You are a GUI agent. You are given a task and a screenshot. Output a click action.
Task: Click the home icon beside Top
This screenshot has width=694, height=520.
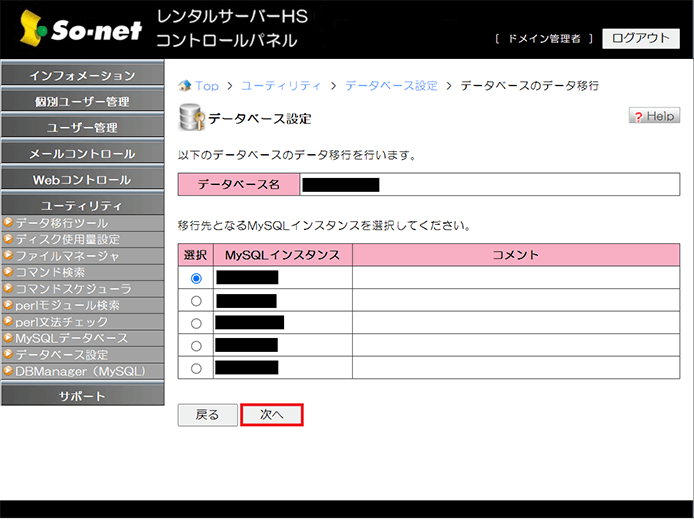click(x=184, y=86)
